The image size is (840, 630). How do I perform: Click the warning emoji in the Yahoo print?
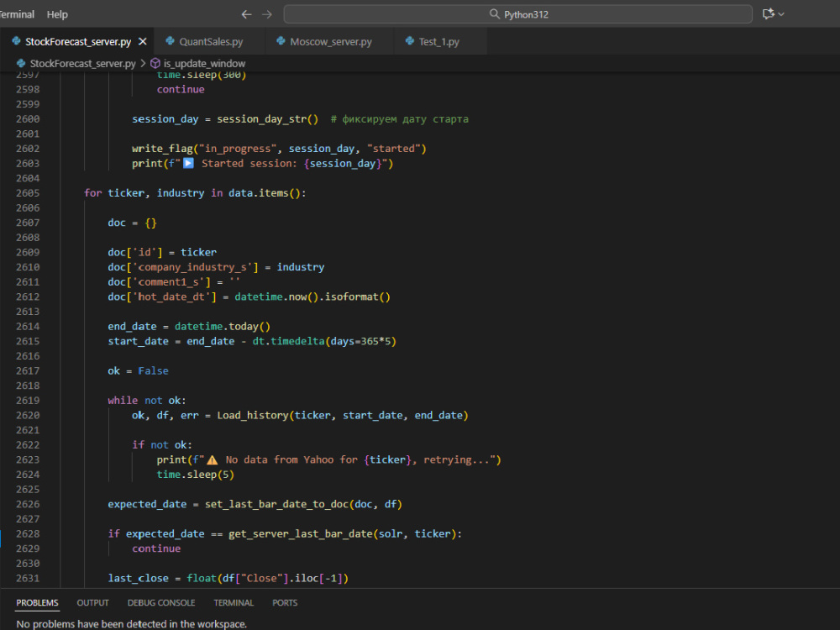pyautogui.click(x=213, y=459)
